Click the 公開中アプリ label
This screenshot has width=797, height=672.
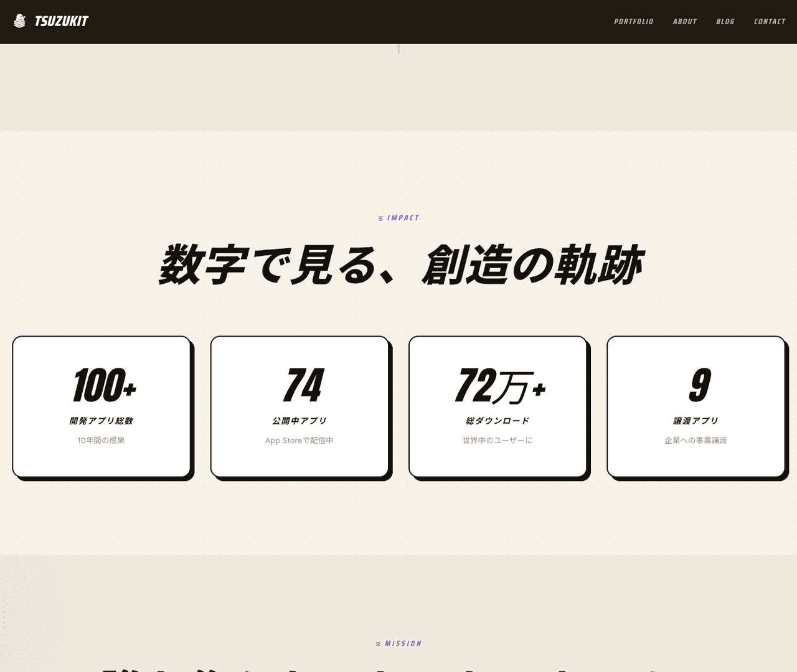tap(299, 421)
